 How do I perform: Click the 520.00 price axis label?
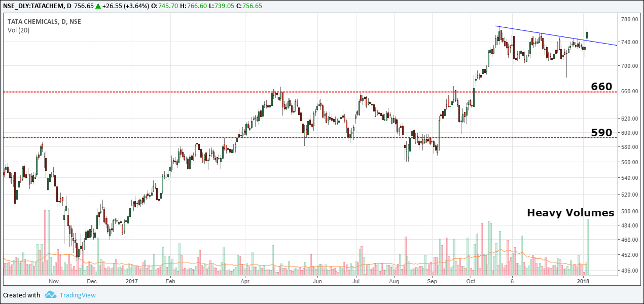coord(630,195)
